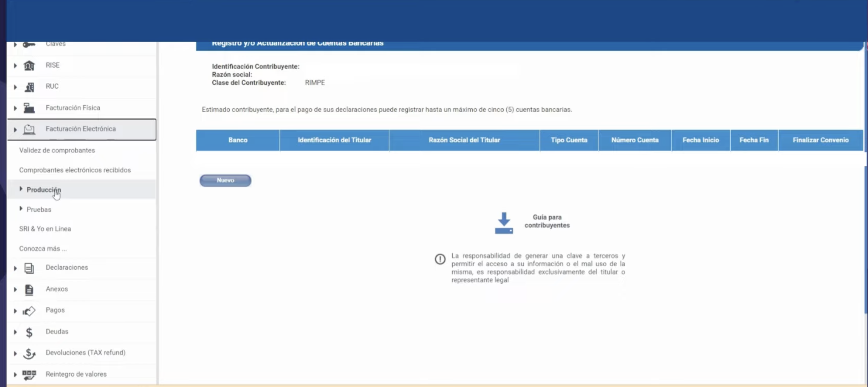
Task: Click the Registro de Cuentas Bancarias title
Action: 297,43
